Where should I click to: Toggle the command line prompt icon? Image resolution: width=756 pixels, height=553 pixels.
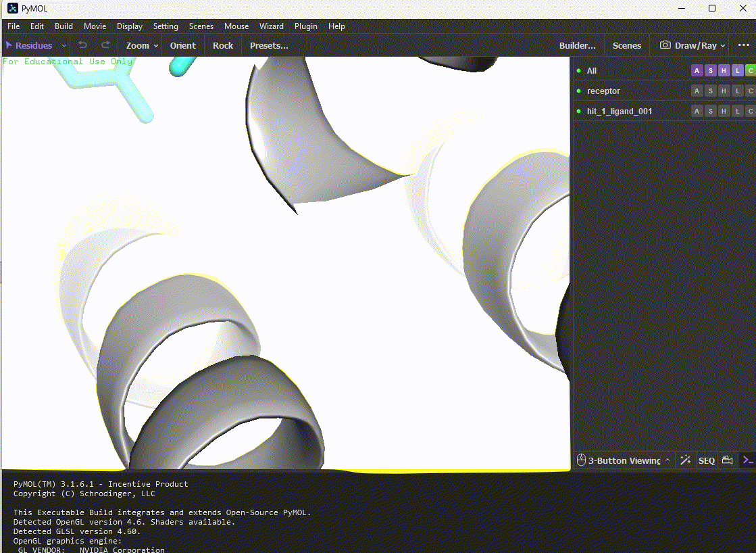click(x=748, y=460)
